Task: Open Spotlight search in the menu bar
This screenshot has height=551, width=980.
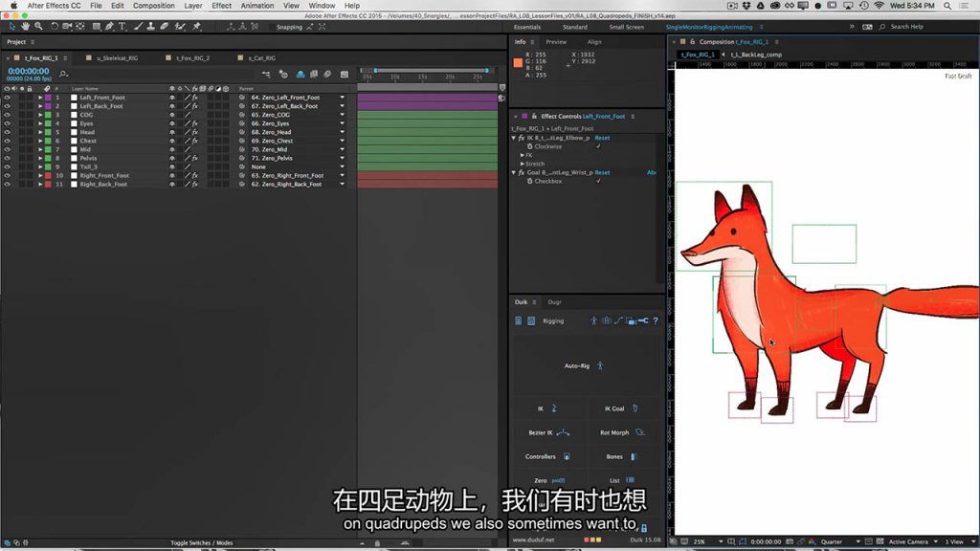Action: tap(947, 6)
